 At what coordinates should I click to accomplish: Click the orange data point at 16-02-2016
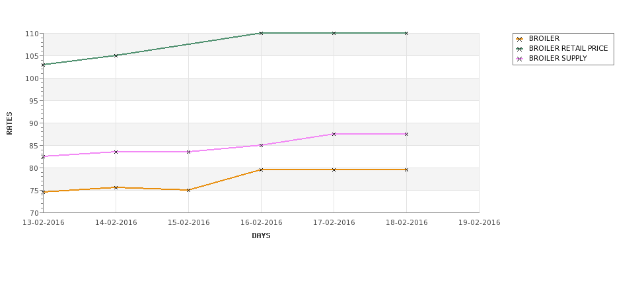coord(261,170)
